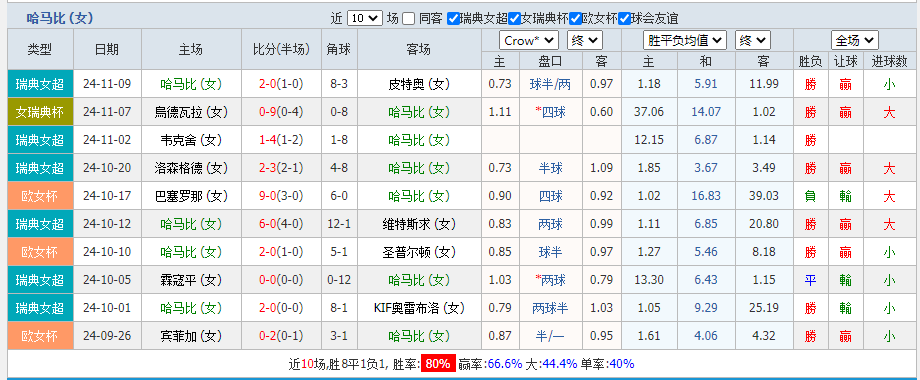Open 霖寇平 (女) team link
920x380 pixels.
click(191, 280)
